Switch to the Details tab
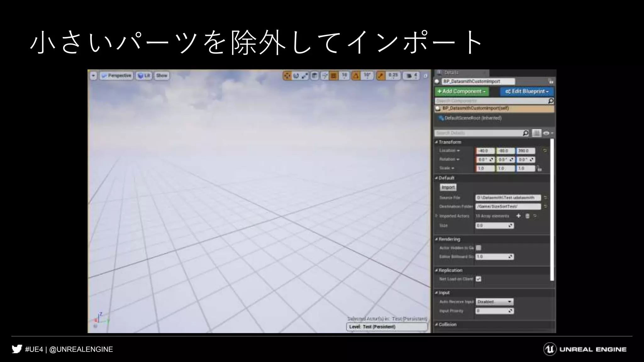644x362 pixels. click(451, 73)
